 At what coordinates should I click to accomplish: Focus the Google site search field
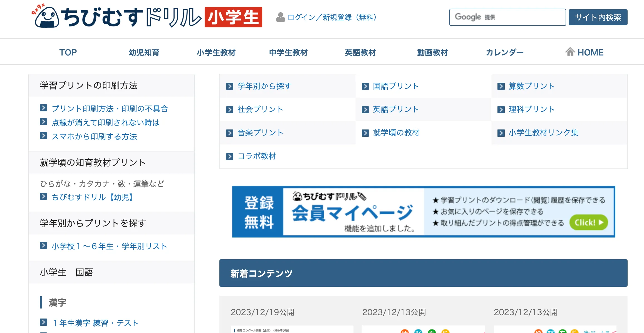(x=507, y=17)
